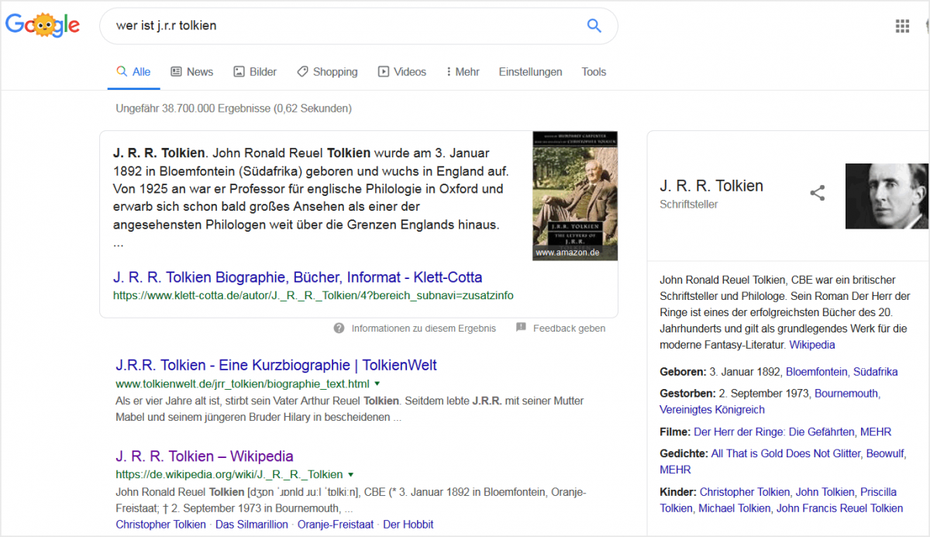Click the question mark info icon
This screenshot has height=537, width=930.
pos(339,328)
